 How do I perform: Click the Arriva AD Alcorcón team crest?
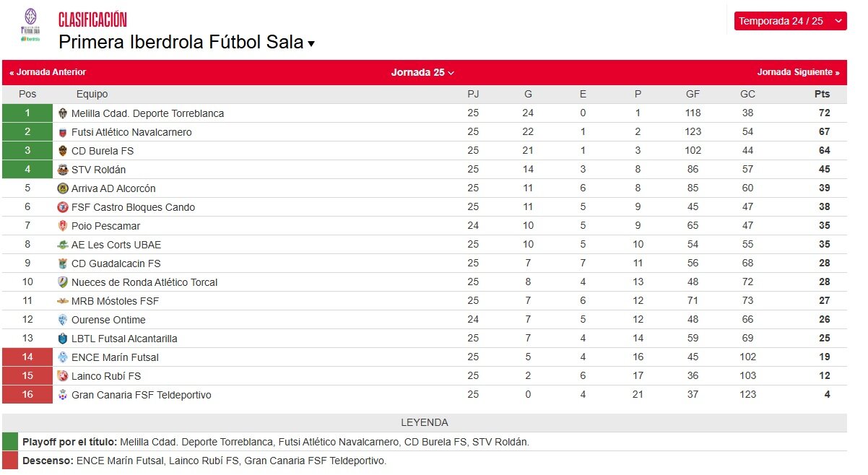63,188
